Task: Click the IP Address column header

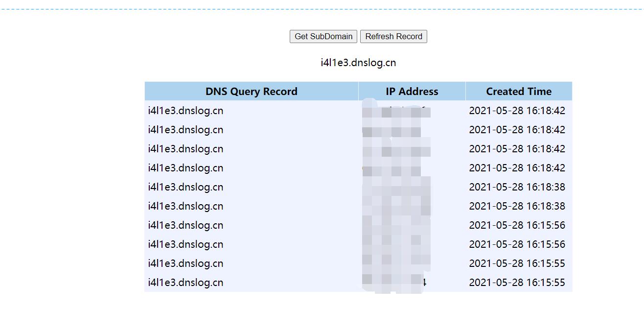Action: coord(412,92)
